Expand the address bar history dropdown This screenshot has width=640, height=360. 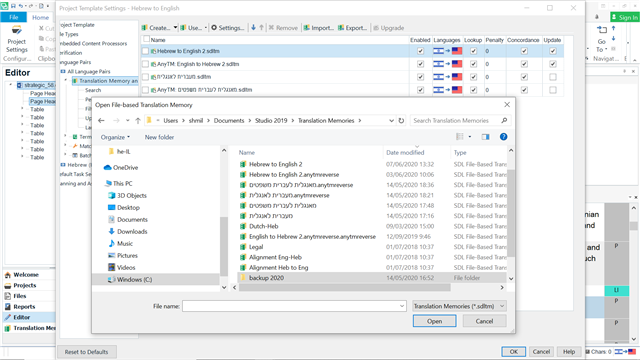[391, 120]
